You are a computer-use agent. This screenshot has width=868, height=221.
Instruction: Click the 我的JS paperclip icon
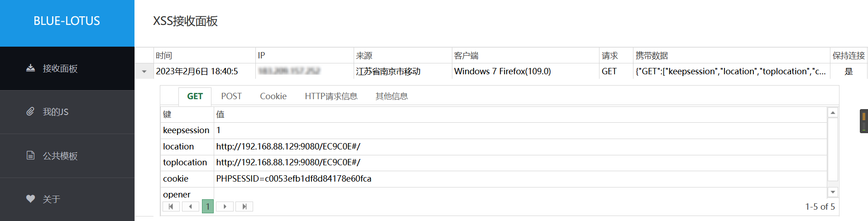pos(30,111)
